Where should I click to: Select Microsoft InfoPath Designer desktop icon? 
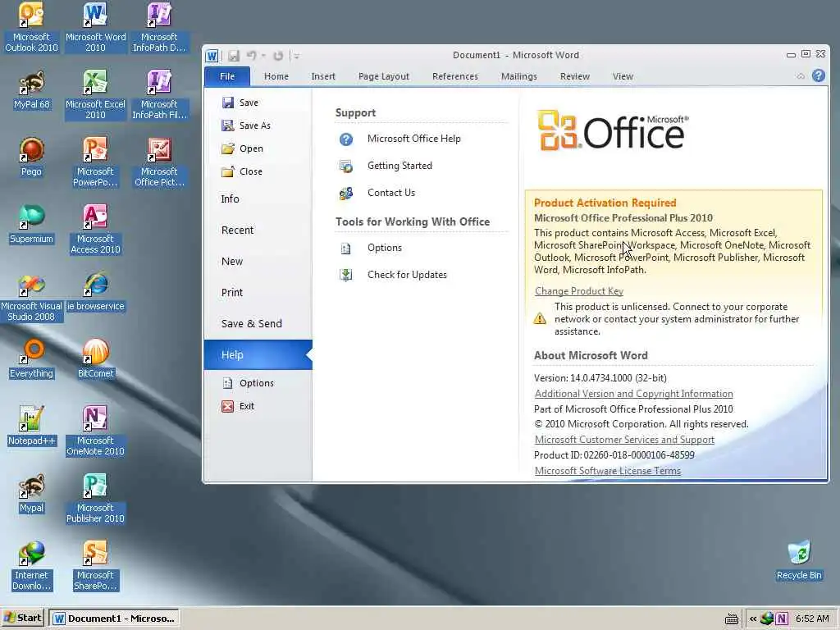click(x=159, y=27)
